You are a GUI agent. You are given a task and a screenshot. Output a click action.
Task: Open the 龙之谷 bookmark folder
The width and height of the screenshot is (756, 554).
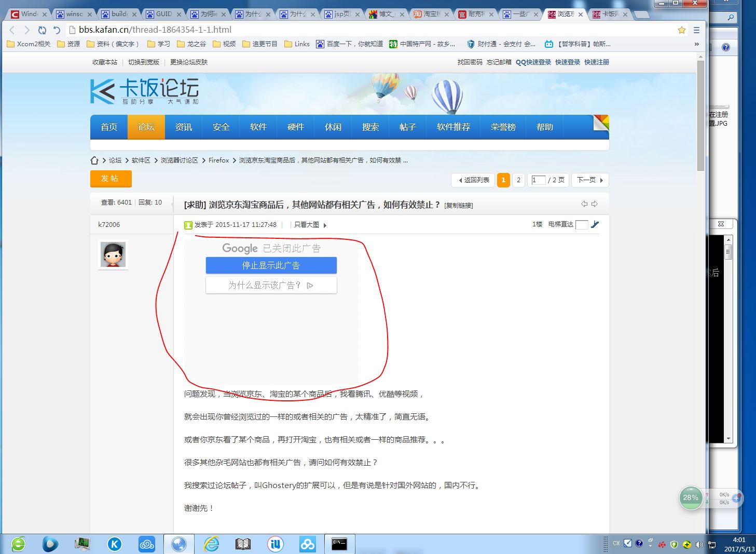(191, 44)
